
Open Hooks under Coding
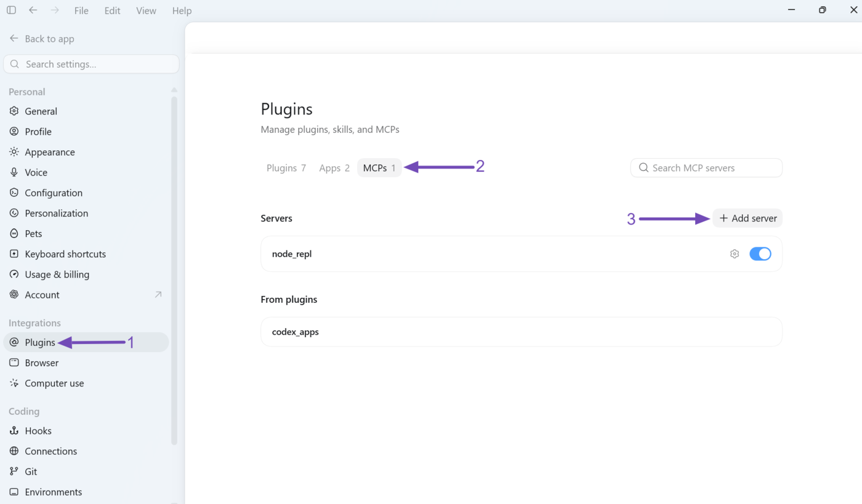(86, 431)
